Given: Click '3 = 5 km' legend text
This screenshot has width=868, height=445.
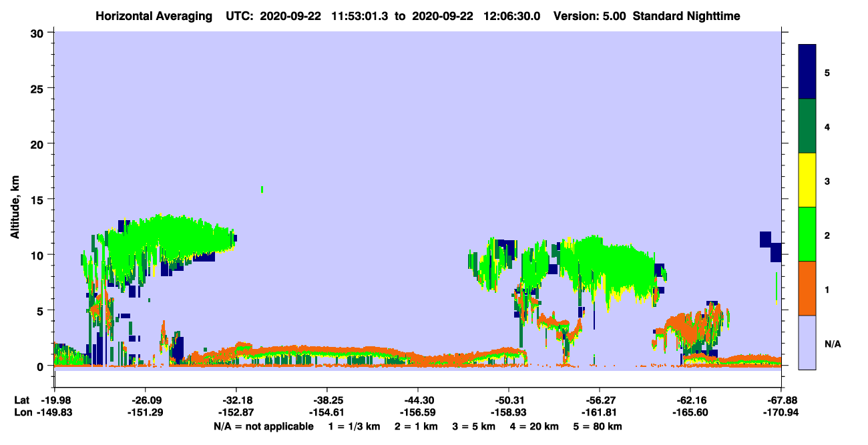Looking at the screenshot, I should click(x=475, y=426).
